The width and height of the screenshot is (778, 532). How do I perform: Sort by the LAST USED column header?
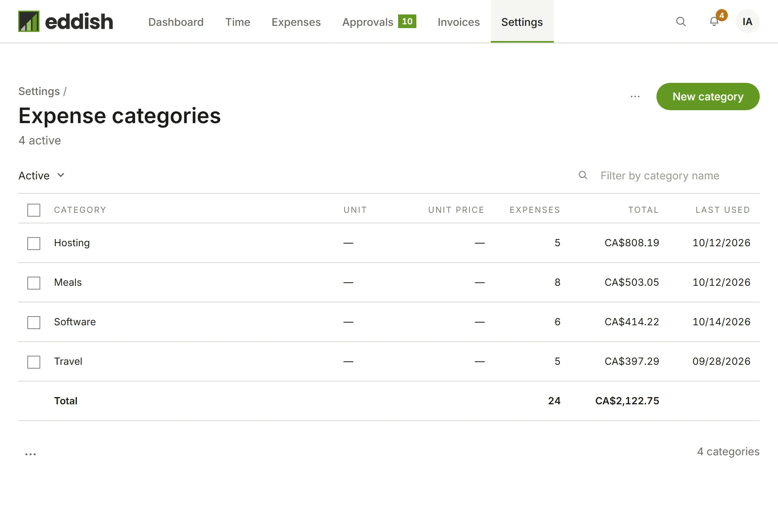pos(723,210)
